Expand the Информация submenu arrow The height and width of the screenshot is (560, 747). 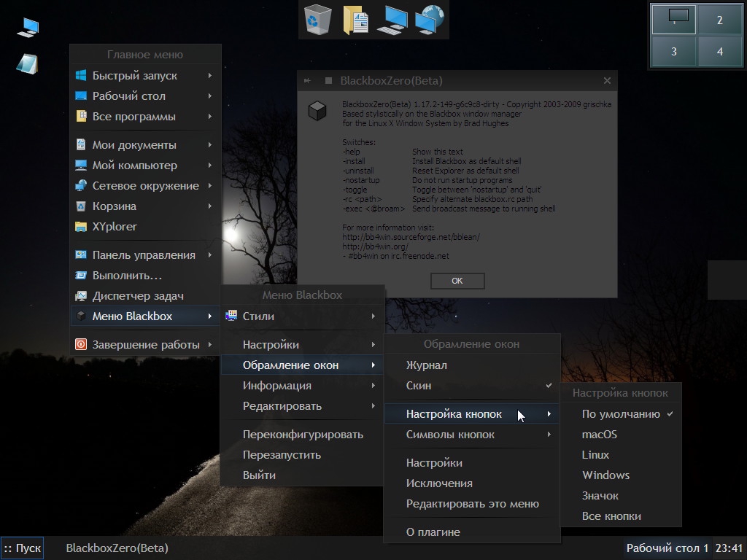(x=373, y=385)
